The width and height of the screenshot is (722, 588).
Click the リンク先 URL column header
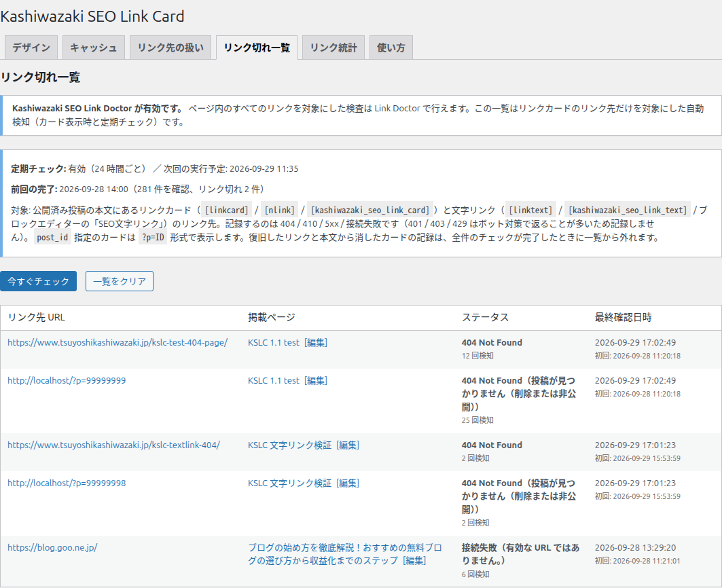point(37,317)
